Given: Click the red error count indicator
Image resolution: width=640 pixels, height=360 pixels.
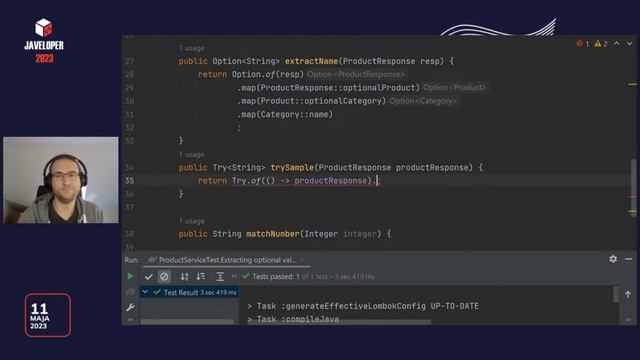Looking at the screenshot, I should tap(582, 44).
